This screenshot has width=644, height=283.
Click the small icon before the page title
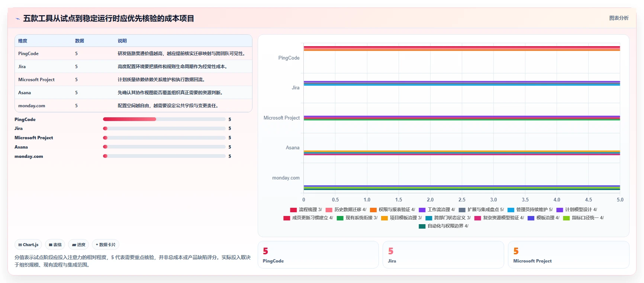tap(17, 19)
